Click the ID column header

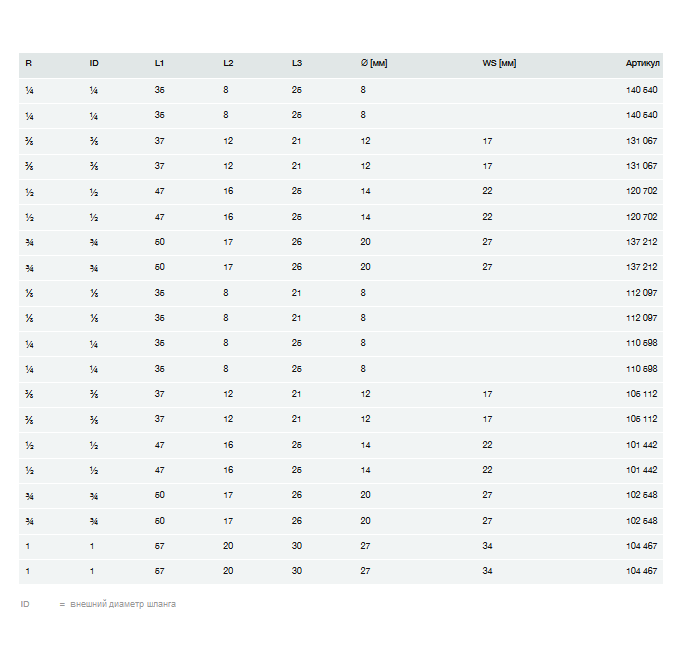pos(94,64)
